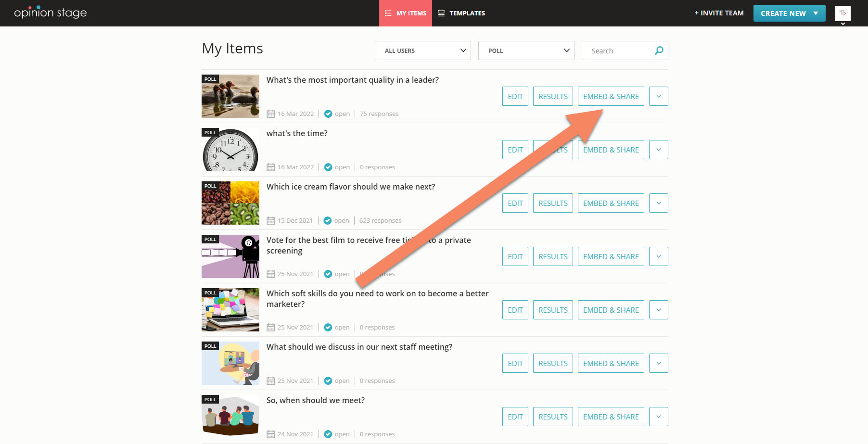Click the Opinion Stage logo
The width and height of the screenshot is (868, 444).
click(51, 13)
